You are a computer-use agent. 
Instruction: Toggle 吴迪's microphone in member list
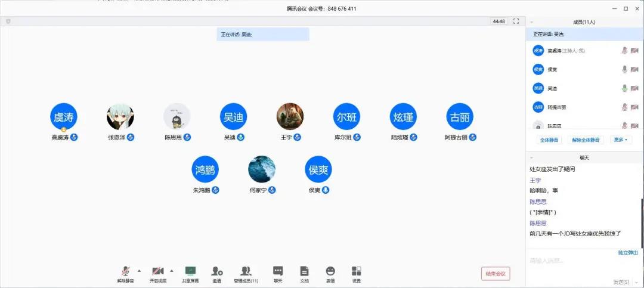624,88
